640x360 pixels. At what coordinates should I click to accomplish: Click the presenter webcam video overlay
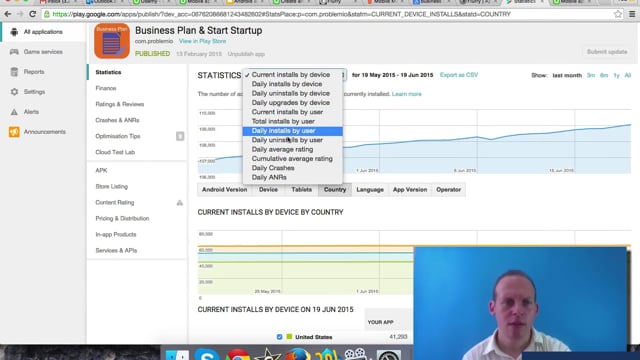pyautogui.click(x=520, y=303)
